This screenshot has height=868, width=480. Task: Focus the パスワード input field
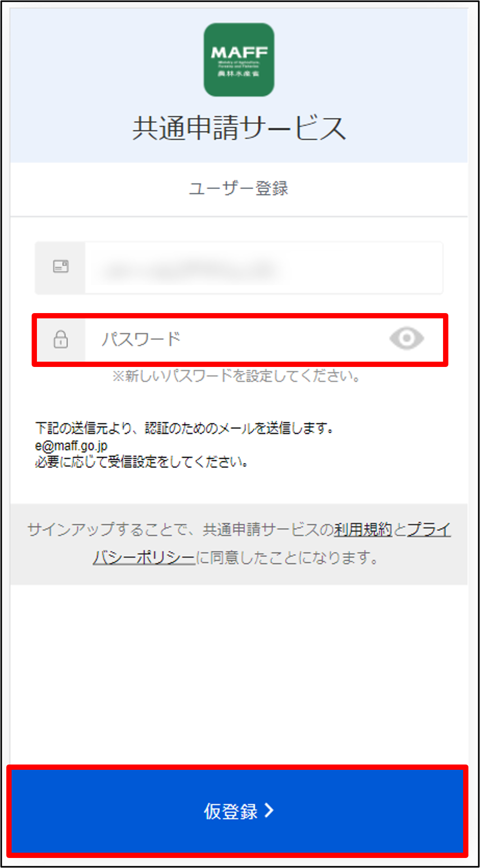(240, 339)
